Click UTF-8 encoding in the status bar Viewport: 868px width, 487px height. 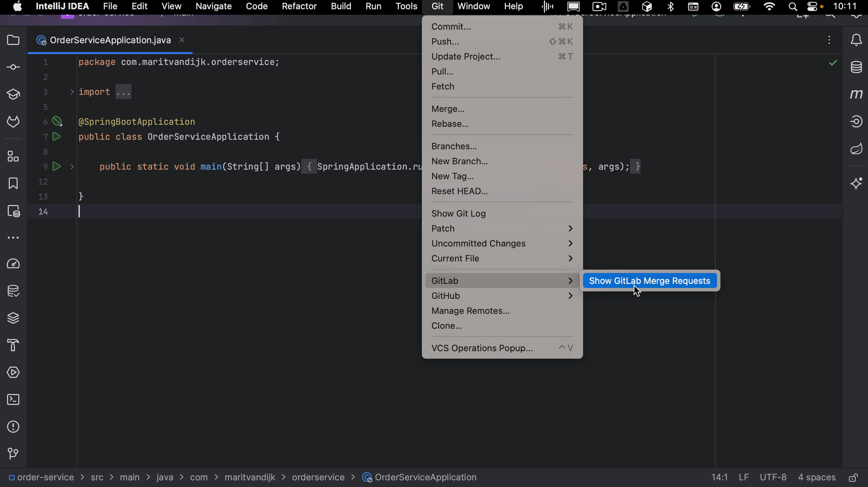(x=773, y=477)
